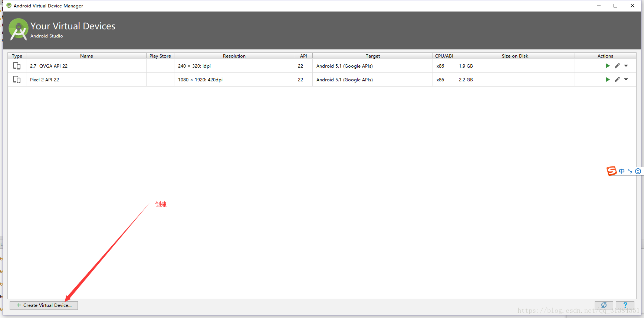This screenshot has height=318, width=644.
Task: Edit the 2.7 QVGA API 22 device
Action: point(617,66)
